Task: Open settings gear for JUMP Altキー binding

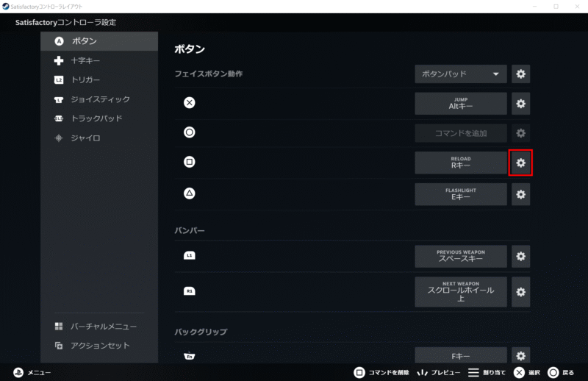Action: tap(520, 104)
